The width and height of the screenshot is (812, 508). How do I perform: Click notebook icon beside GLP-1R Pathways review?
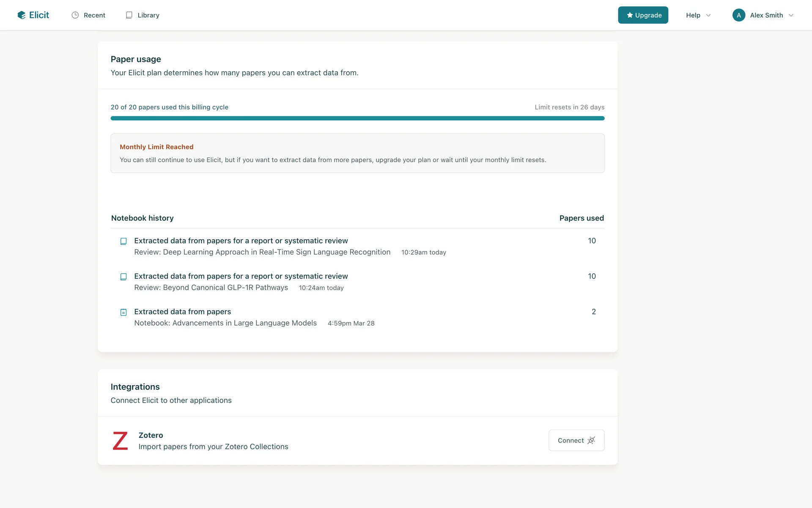pyautogui.click(x=123, y=277)
